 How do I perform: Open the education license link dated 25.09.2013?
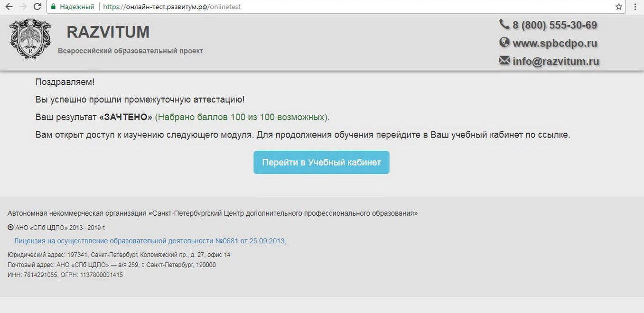tap(148, 240)
